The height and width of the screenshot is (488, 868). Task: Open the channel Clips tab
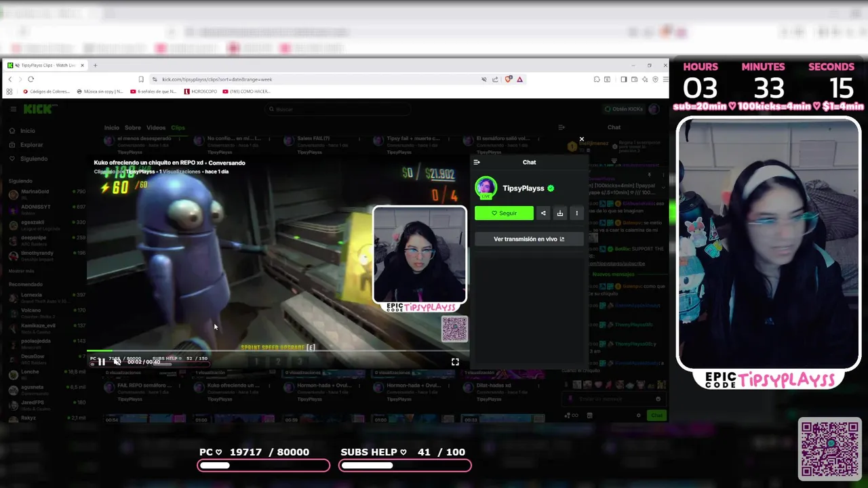178,127
